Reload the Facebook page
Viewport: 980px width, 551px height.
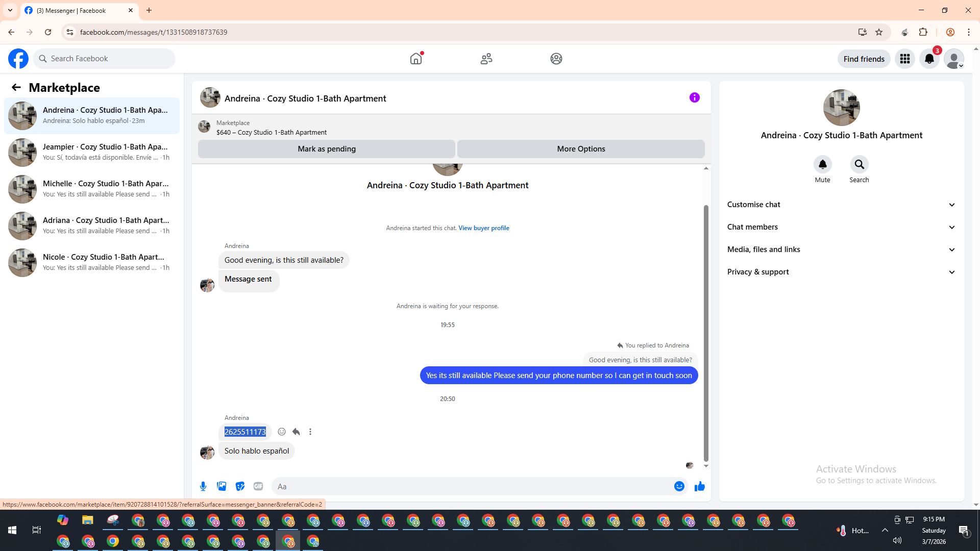(x=48, y=32)
